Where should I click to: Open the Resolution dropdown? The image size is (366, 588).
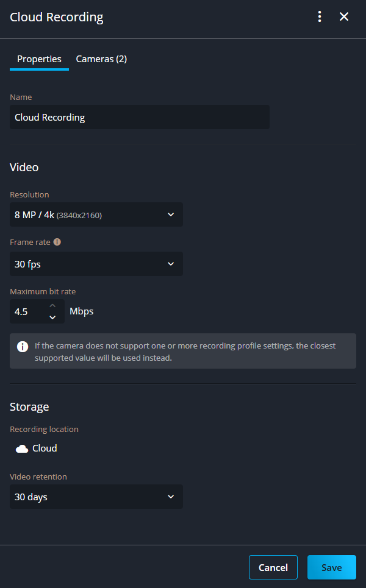tap(96, 214)
